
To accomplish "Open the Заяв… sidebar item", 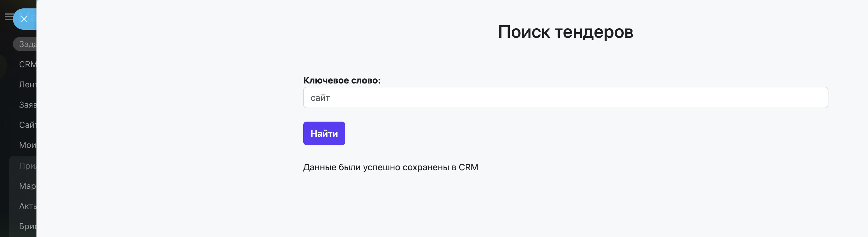I will click(x=27, y=105).
